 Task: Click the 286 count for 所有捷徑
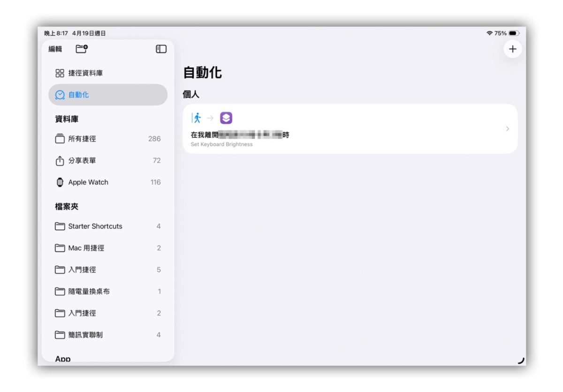click(x=154, y=139)
